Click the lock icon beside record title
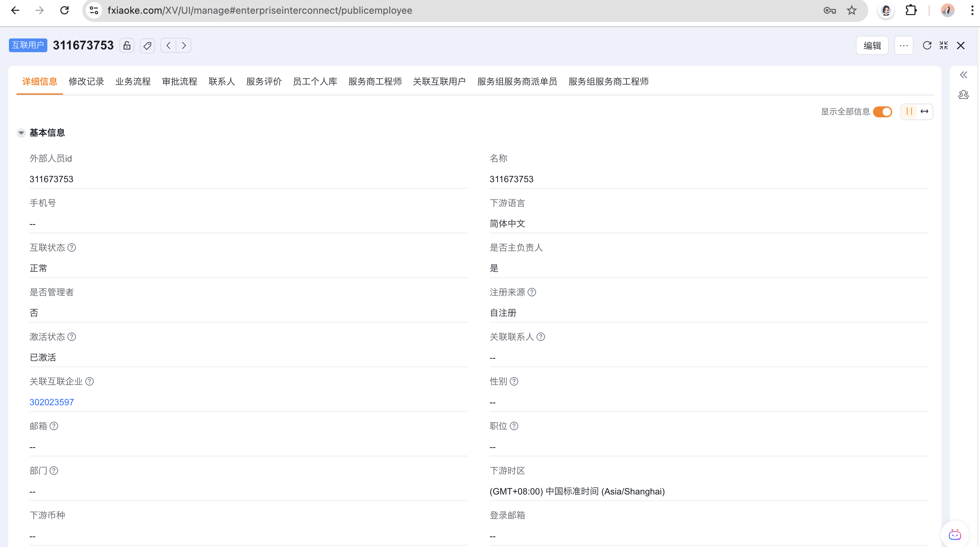Image resolution: width=980 pixels, height=547 pixels. pos(127,46)
